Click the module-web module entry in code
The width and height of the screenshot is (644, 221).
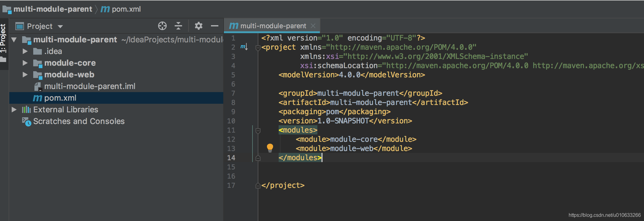[354, 149]
